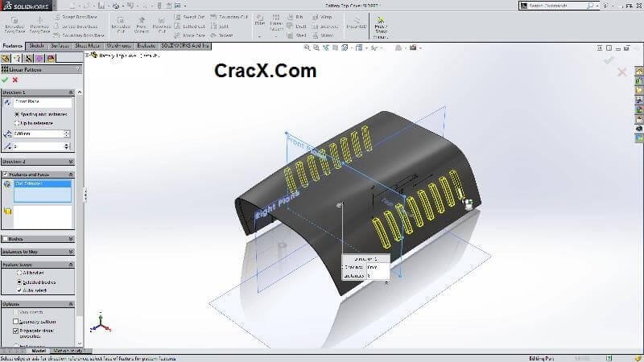644x362 pixels.
Task: Open the Sheet Metal tab
Action: [x=88, y=46]
